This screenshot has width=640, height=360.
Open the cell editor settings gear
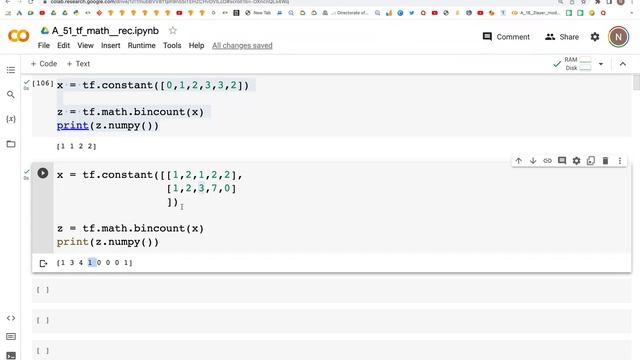coord(576,161)
